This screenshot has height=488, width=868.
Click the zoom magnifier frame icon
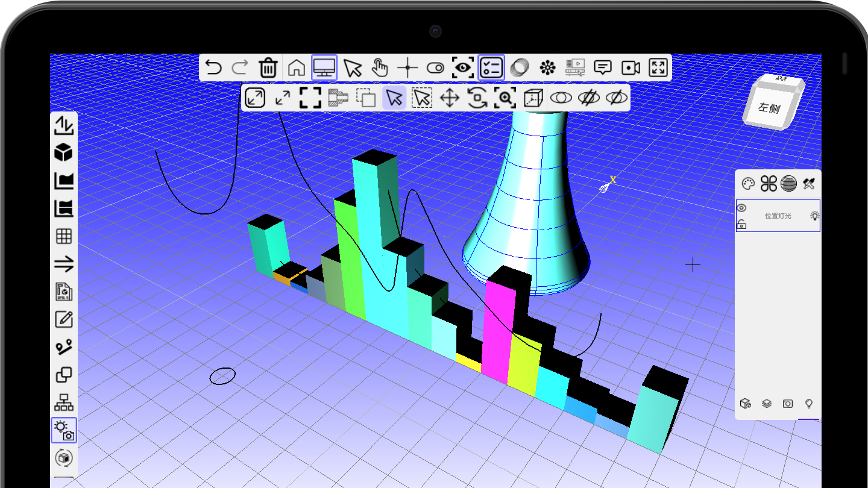click(x=505, y=98)
